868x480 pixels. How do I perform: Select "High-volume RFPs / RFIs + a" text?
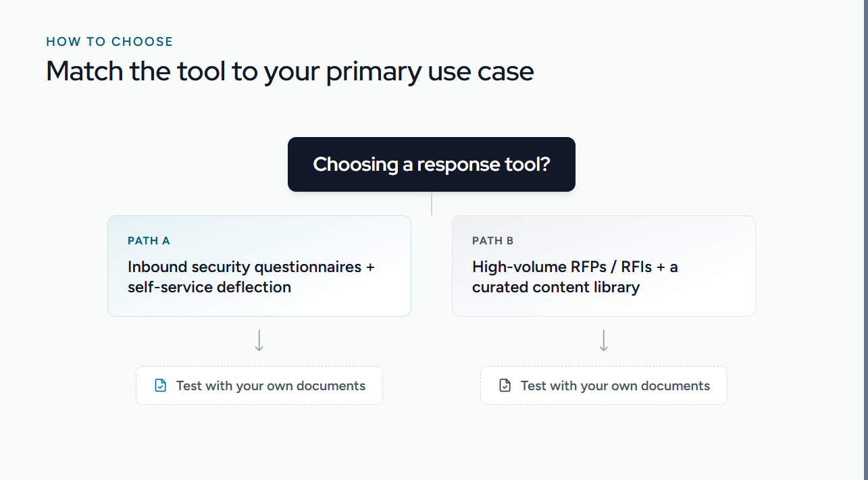point(575,267)
